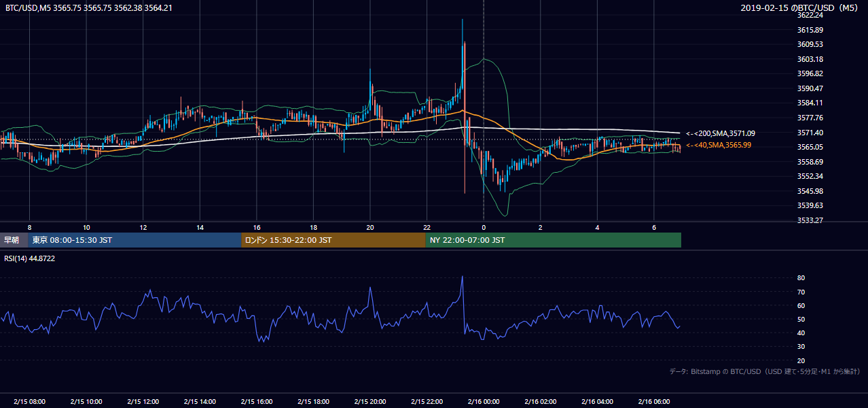Viewport: 868px width, 408px height.
Task: Click the 2/15 16:00 date label
Action: pyautogui.click(x=257, y=402)
